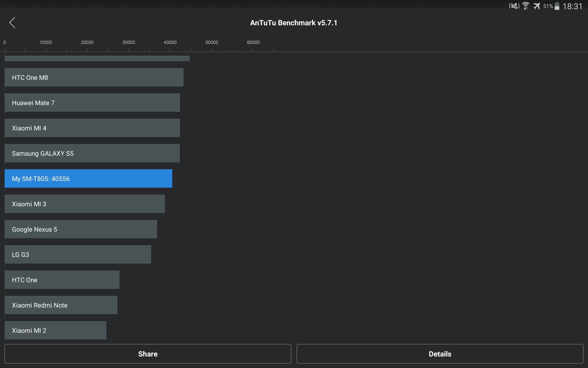The height and width of the screenshot is (368, 588).
Task: Tap the 18:31 clock
Action: tap(572, 6)
